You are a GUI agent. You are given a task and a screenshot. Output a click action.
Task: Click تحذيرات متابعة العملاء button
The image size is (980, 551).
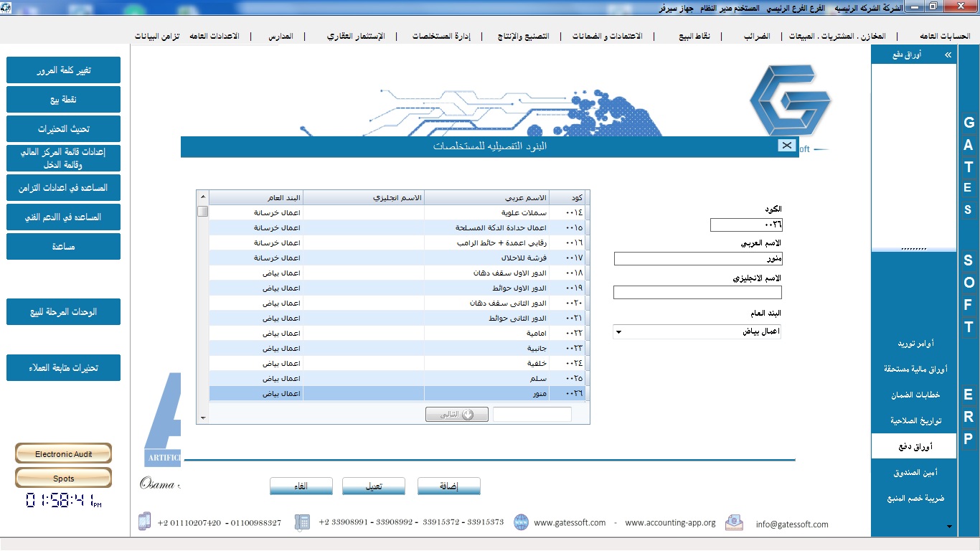click(63, 367)
